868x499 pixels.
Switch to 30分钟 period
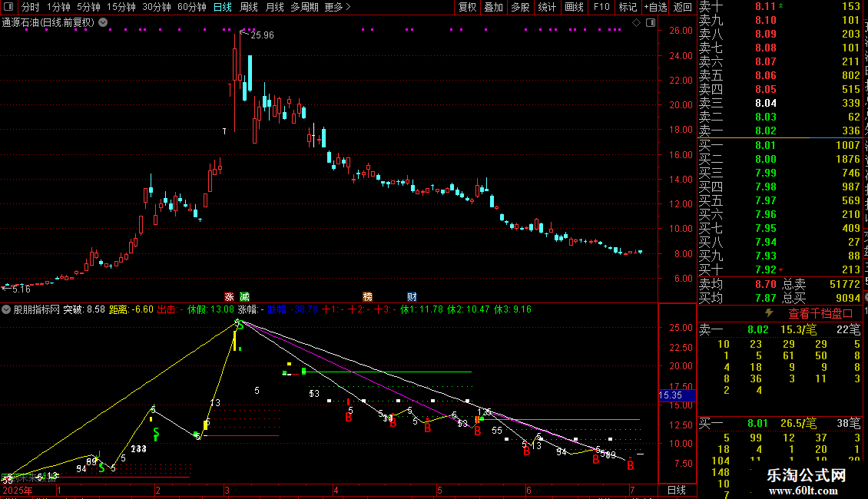[157, 7]
